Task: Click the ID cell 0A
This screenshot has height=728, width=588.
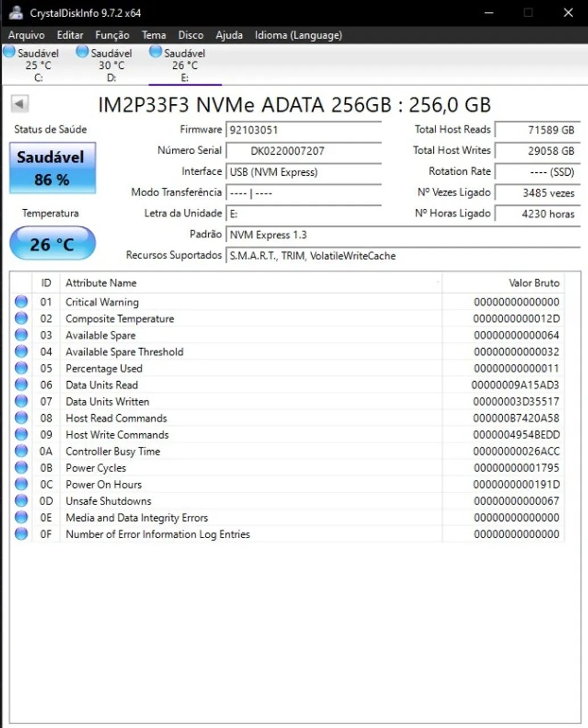Action: (46, 451)
